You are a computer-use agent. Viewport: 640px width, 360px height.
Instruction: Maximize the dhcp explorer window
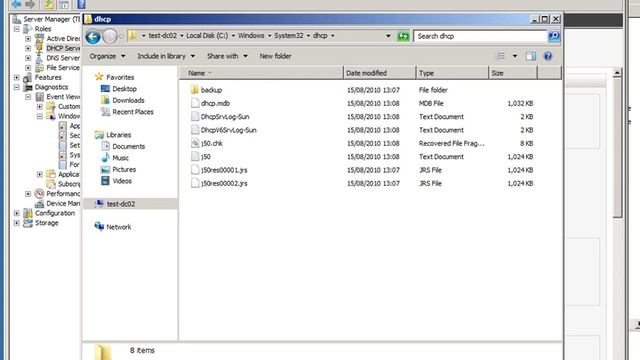click(544, 19)
